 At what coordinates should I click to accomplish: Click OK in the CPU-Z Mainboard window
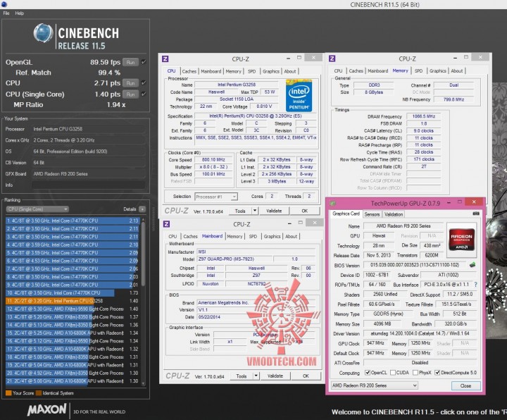pos(306,376)
